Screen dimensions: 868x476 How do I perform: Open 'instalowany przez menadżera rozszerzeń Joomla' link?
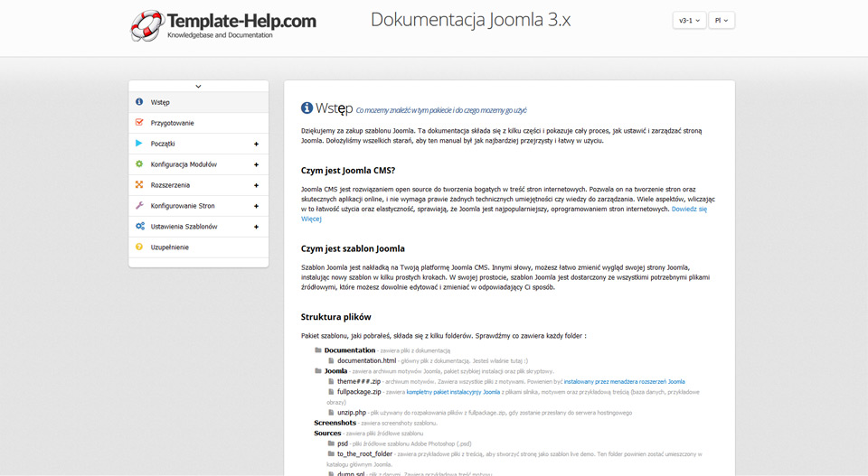pos(625,381)
